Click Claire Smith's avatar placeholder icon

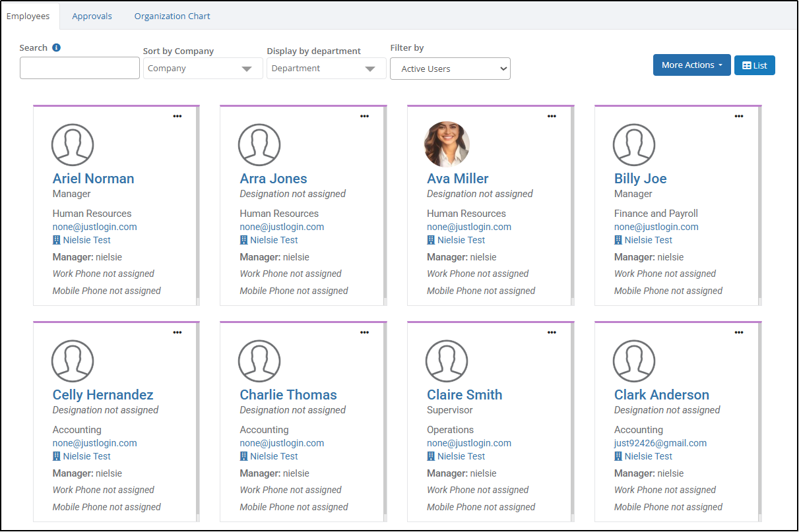click(x=447, y=361)
